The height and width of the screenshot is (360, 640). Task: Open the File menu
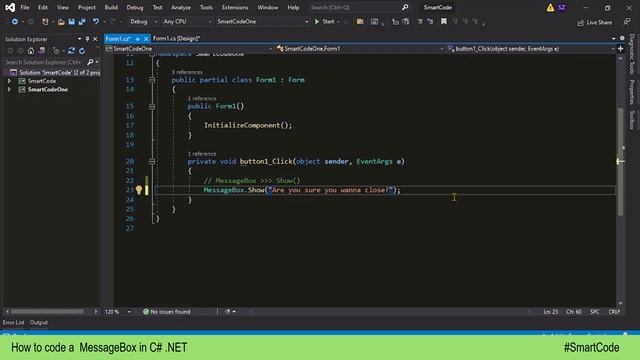[25, 7]
